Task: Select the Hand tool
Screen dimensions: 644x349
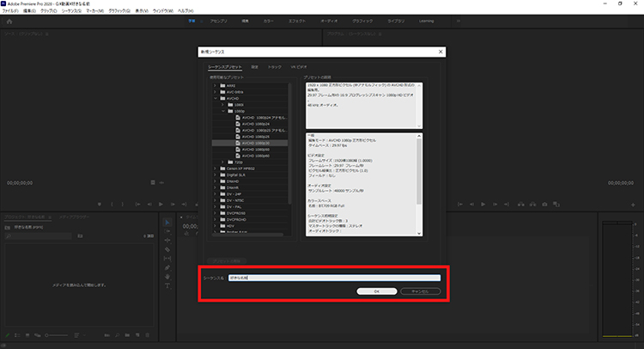Action: (167, 277)
